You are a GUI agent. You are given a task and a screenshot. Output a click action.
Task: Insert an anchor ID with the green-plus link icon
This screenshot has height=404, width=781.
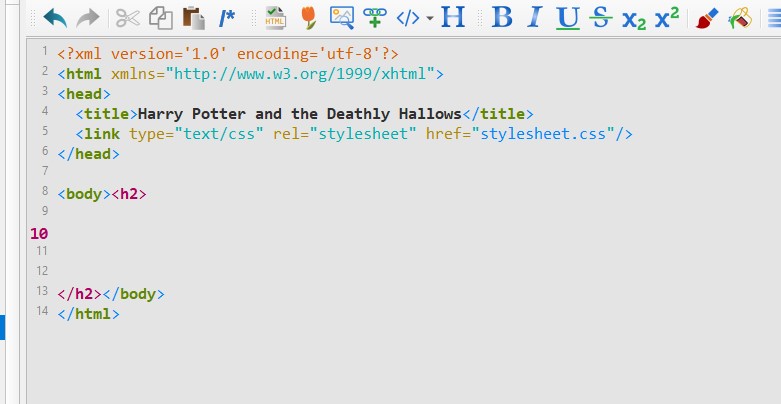click(375, 18)
